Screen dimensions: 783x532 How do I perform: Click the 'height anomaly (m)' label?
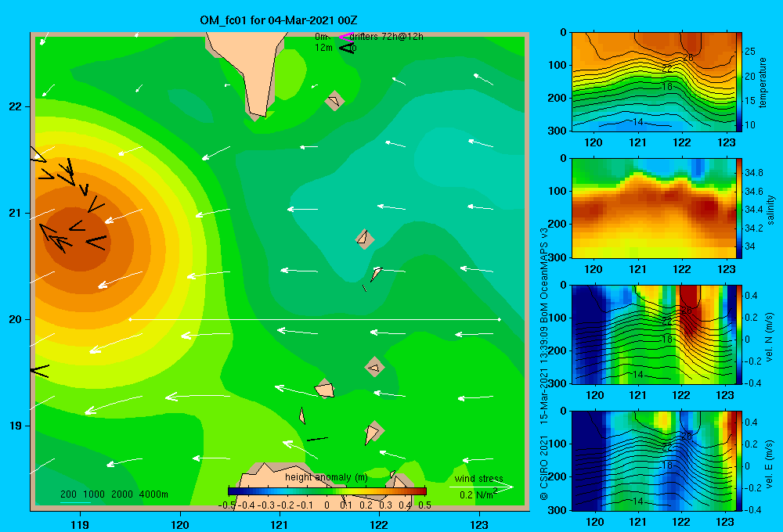pyautogui.click(x=326, y=477)
